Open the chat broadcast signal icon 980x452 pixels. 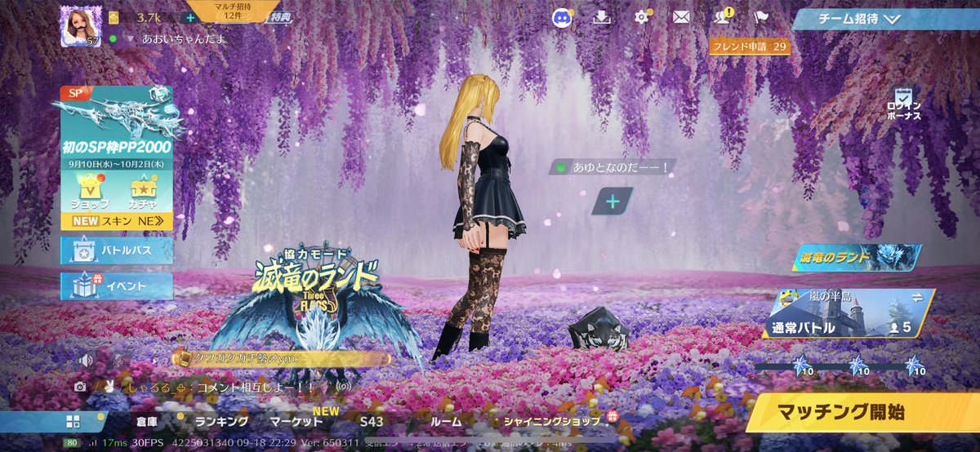click(343, 386)
